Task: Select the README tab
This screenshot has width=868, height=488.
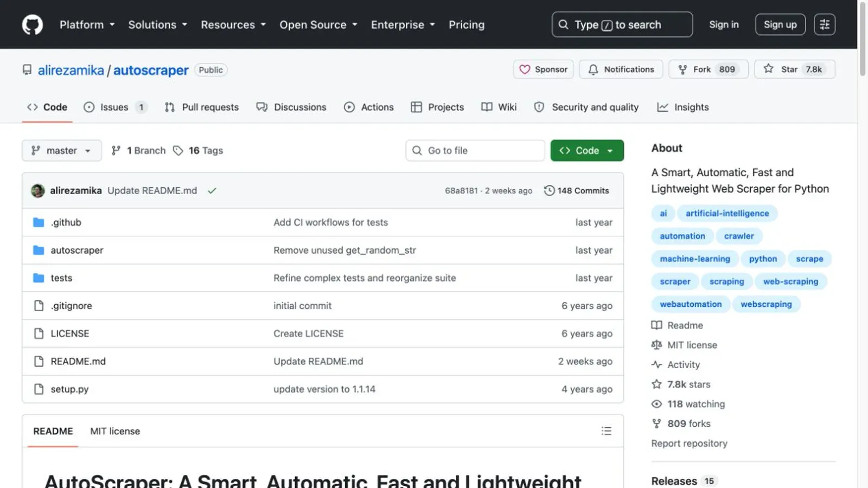Action: [x=53, y=432]
